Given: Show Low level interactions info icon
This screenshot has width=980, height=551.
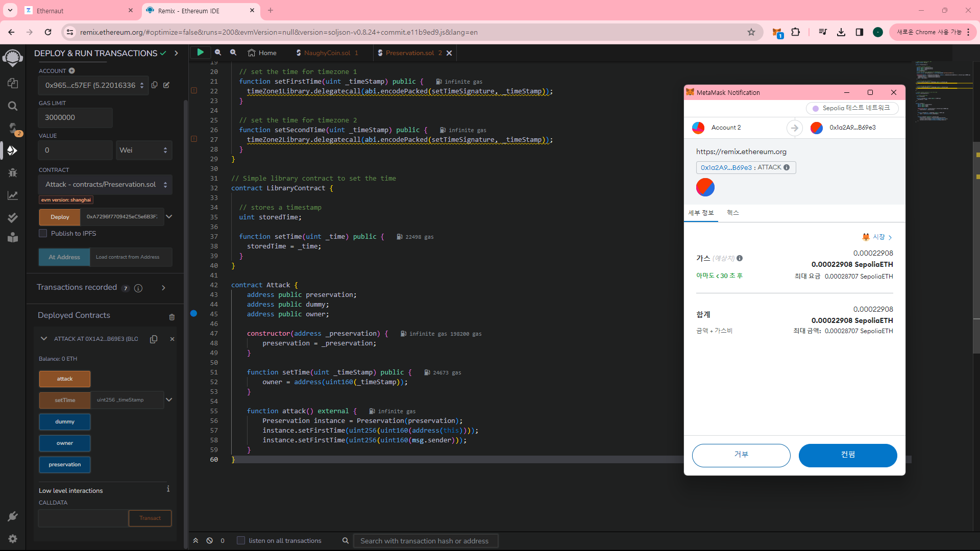Looking at the screenshot, I should tap(168, 489).
